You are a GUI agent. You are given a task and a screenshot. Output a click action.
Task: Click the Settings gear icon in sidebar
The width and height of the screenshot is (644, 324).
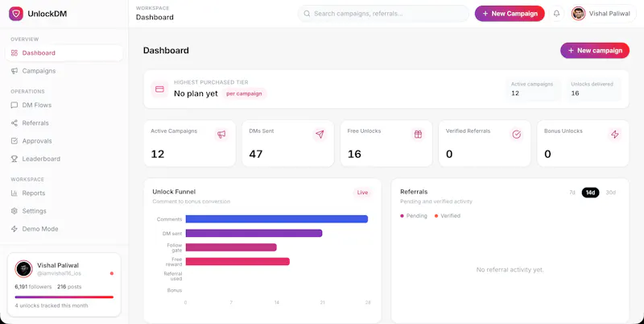click(x=14, y=211)
